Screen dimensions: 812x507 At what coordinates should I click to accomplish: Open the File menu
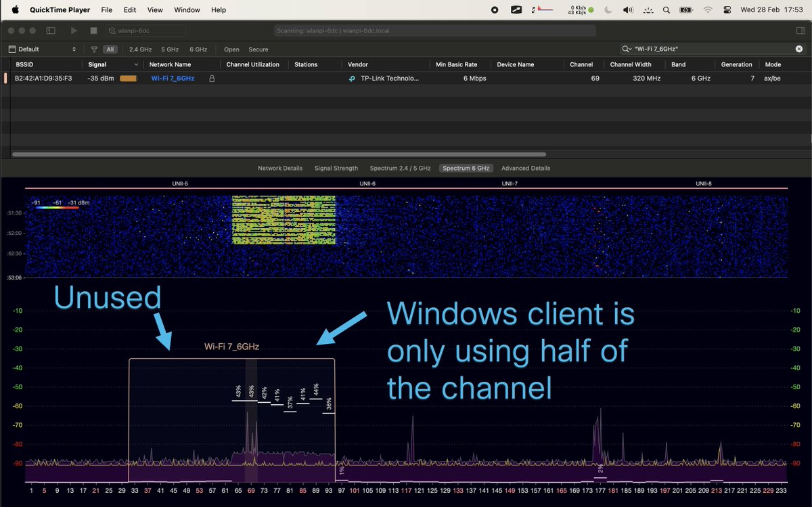point(107,10)
